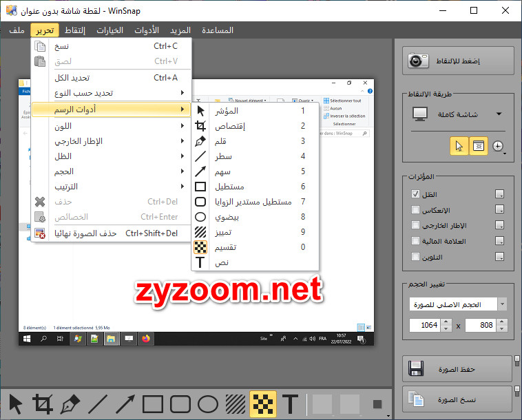The image size is (522, 420).
Task: Enable the الإنعكاس reflection checkbox
Action: 415,210
